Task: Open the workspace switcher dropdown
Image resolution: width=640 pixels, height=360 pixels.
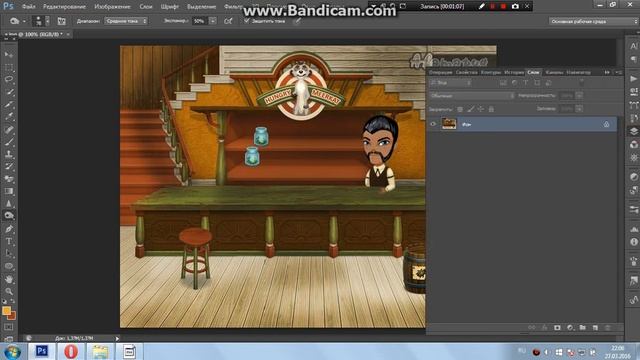Action: (x=593, y=21)
